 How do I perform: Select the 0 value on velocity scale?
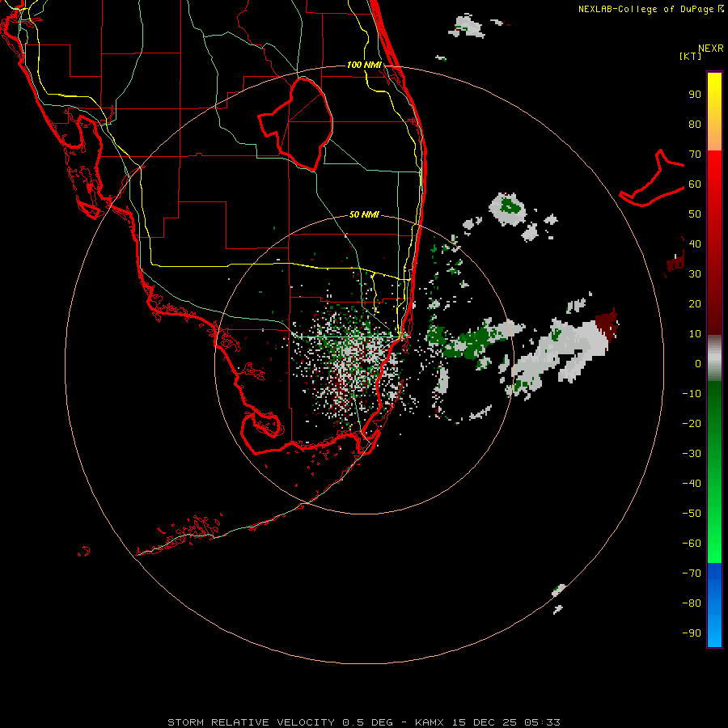[698, 364]
